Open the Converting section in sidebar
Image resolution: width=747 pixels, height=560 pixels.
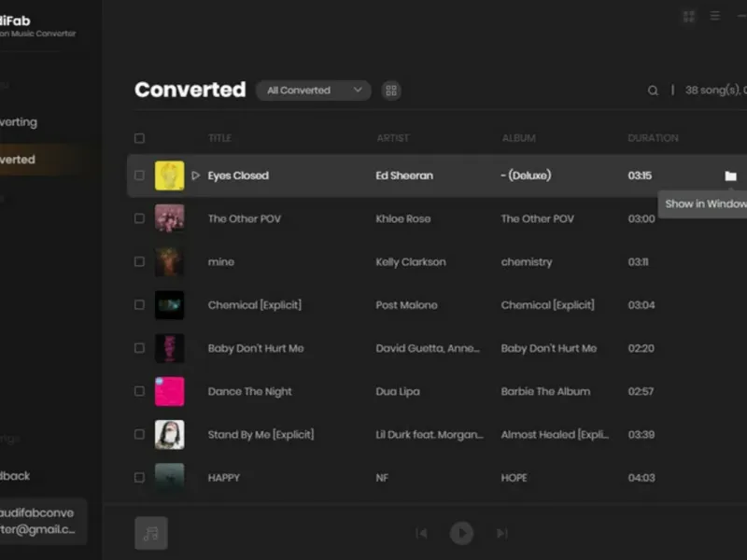coord(18,122)
